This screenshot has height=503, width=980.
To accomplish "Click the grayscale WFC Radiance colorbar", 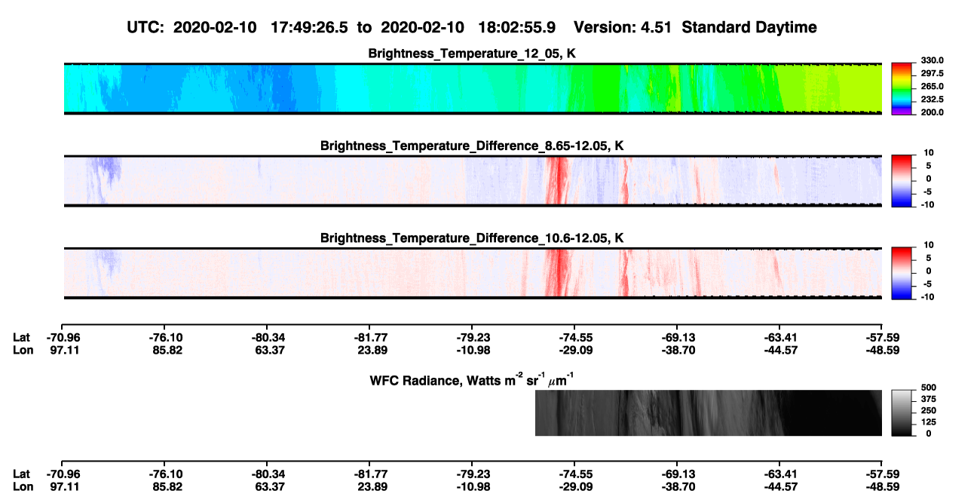I will pyautogui.click(x=903, y=413).
